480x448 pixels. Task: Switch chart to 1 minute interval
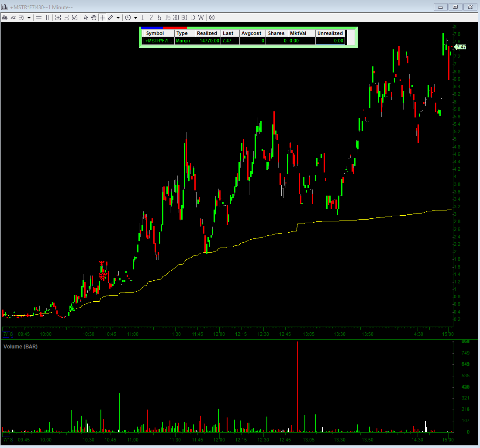click(x=143, y=18)
